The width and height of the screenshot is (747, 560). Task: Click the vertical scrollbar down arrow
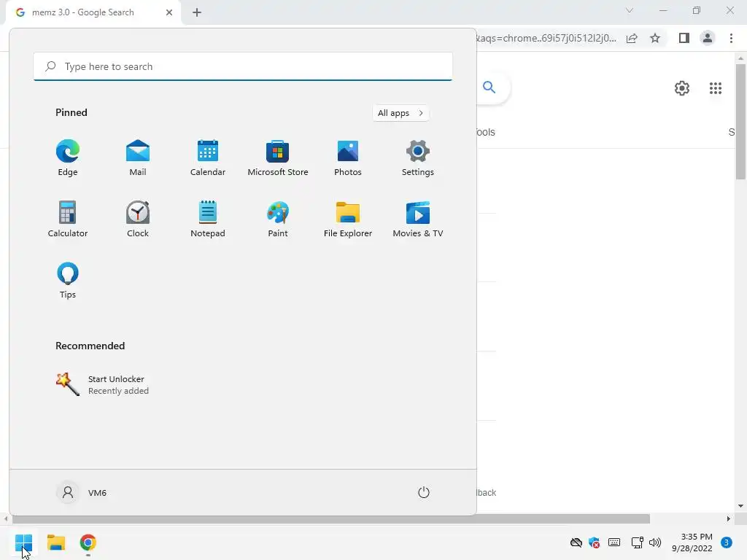[x=740, y=506]
